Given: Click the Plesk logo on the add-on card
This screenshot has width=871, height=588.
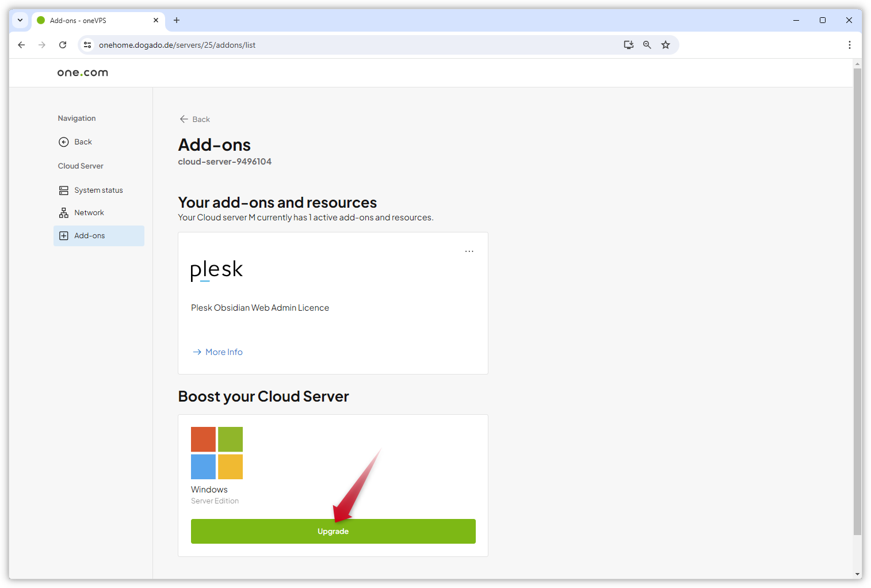Looking at the screenshot, I should [x=216, y=270].
